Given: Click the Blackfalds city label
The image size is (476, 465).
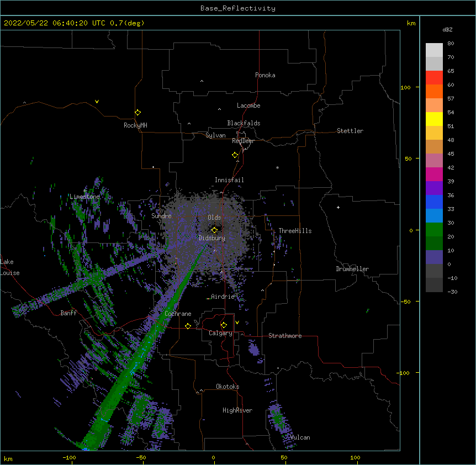Looking at the screenshot, I should click(x=244, y=123).
